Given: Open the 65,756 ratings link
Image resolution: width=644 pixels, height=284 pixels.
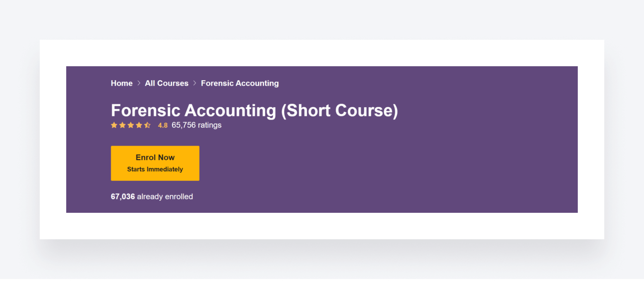Looking at the screenshot, I should pos(197,125).
